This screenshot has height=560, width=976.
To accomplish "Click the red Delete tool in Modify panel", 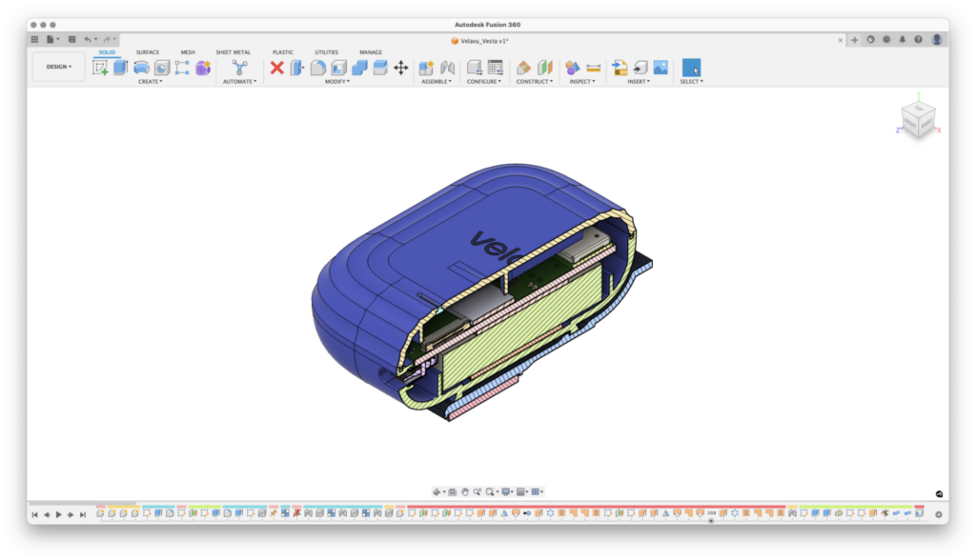I will point(277,67).
